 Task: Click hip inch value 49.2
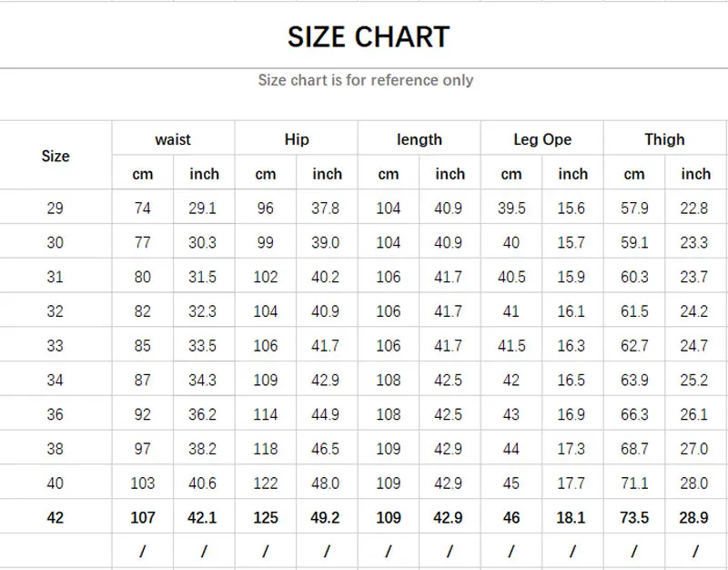(x=326, y=517)
